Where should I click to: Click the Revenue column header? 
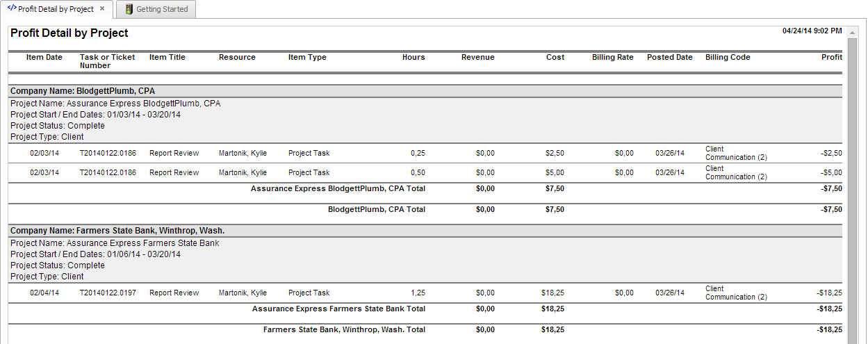coord(478,58)
